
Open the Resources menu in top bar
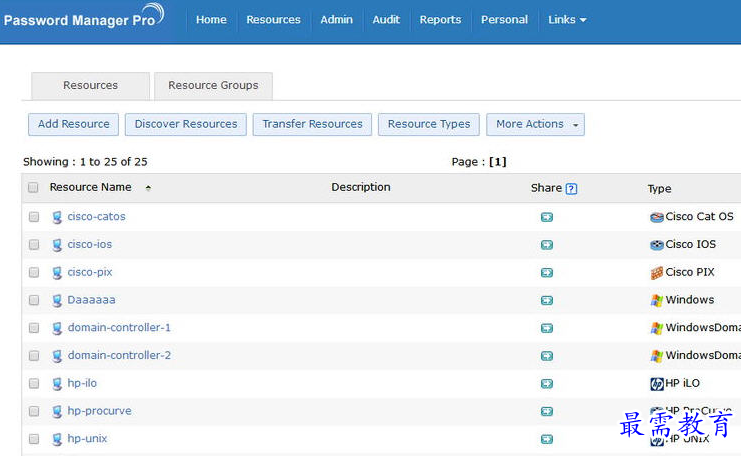tap(273, 20)
